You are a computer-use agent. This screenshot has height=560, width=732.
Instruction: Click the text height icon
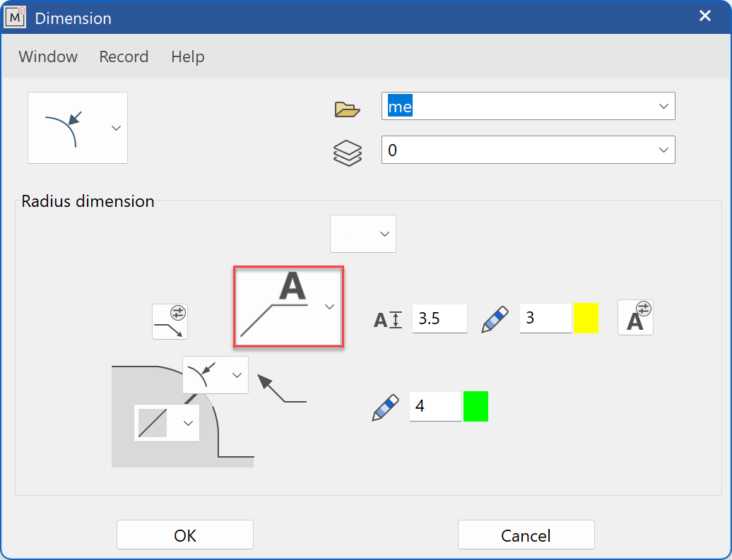(x=388, y=320)
